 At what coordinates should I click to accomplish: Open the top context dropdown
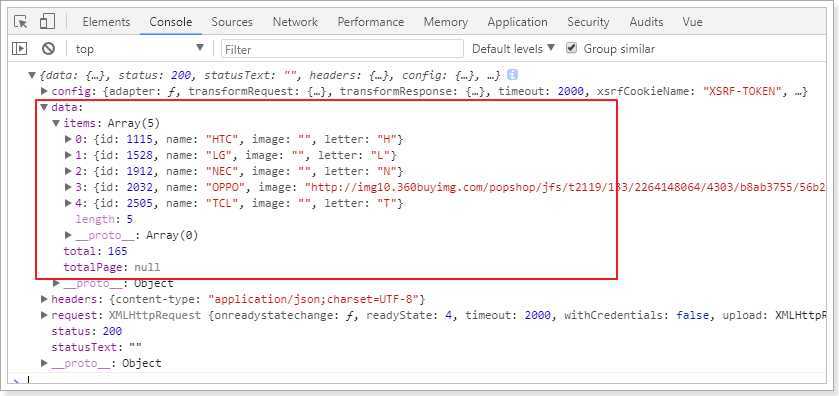tap(139, 49)
